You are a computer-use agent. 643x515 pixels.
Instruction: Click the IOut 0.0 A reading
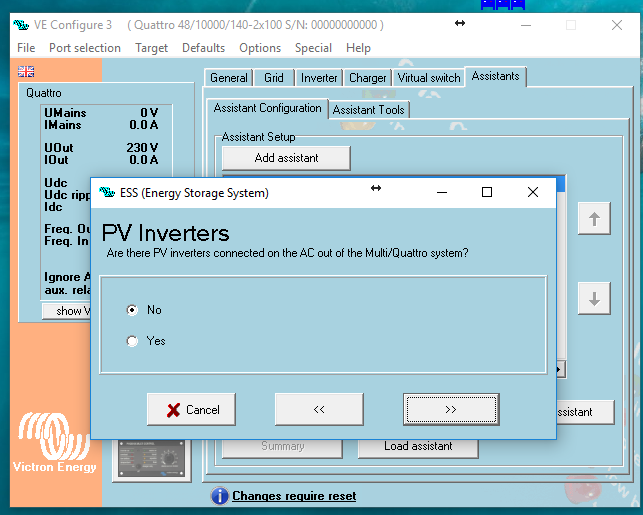click(101, 160)
